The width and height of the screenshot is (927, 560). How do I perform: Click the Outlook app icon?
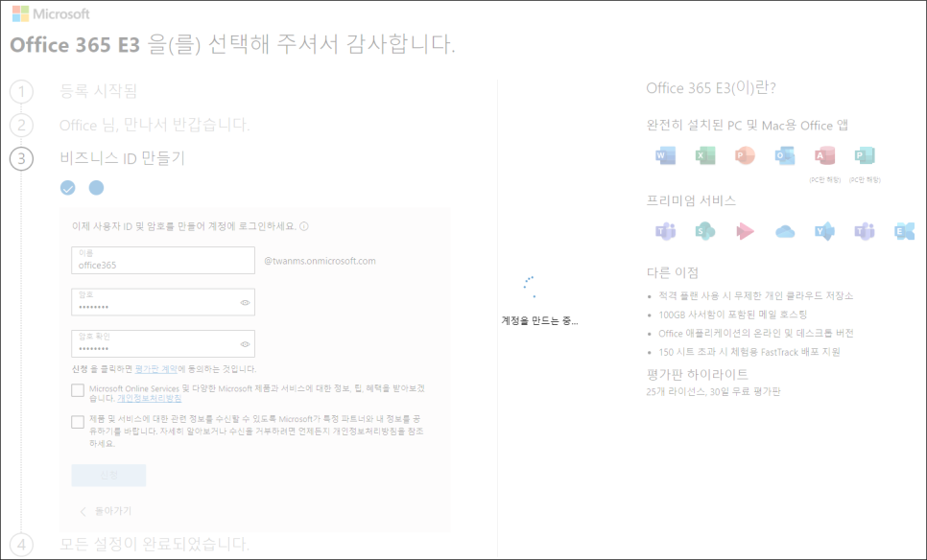pos(785,156)
